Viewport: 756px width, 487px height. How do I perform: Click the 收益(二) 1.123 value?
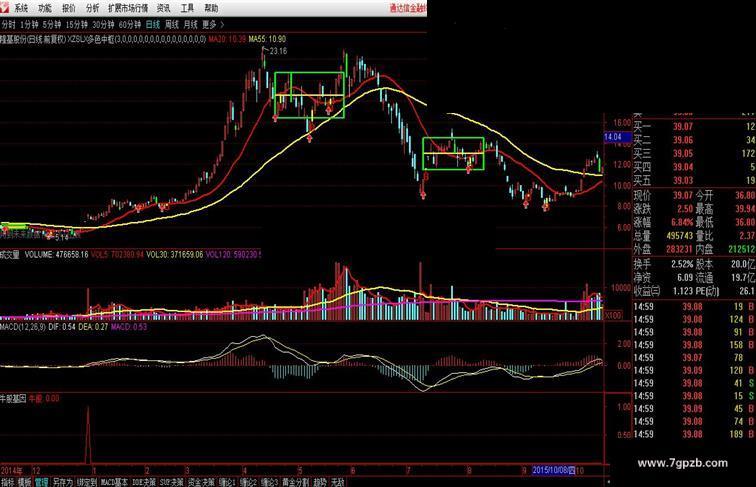(x=683, y=291)
